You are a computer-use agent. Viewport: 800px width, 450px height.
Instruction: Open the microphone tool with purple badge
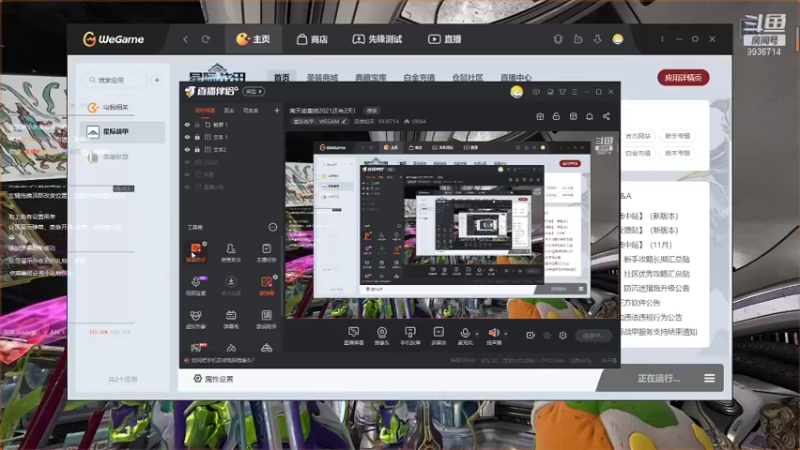(196, 286)
